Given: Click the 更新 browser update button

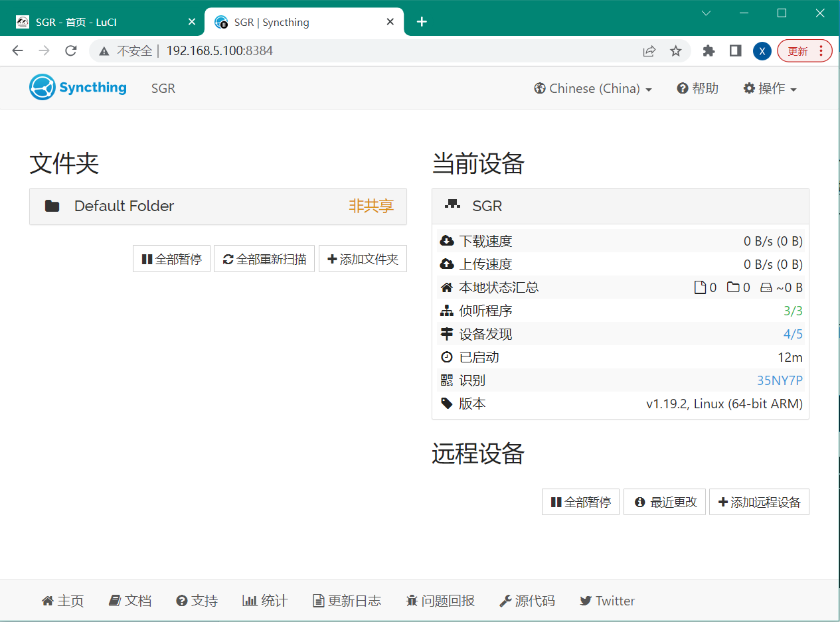Looking at the screenshot, I should point(804,51).
